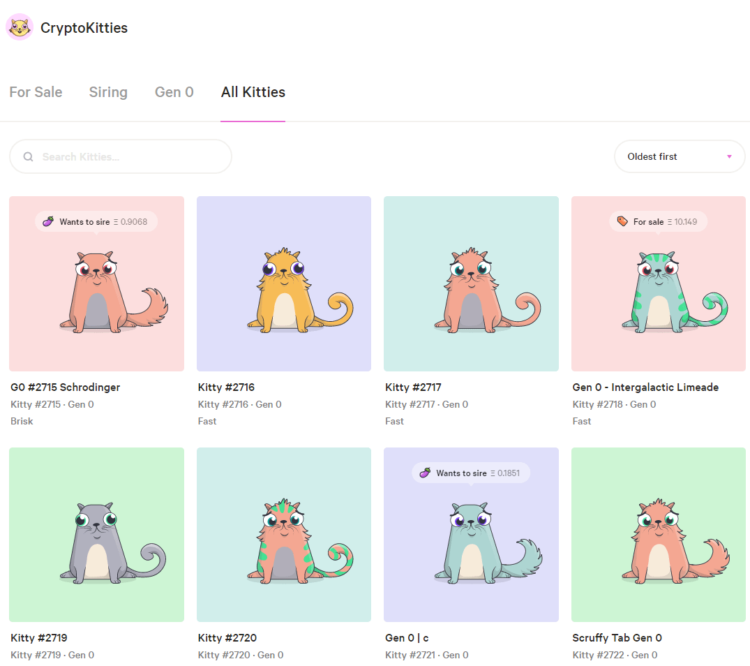Open the striped Kitty #2720 image

click(284, 535)
